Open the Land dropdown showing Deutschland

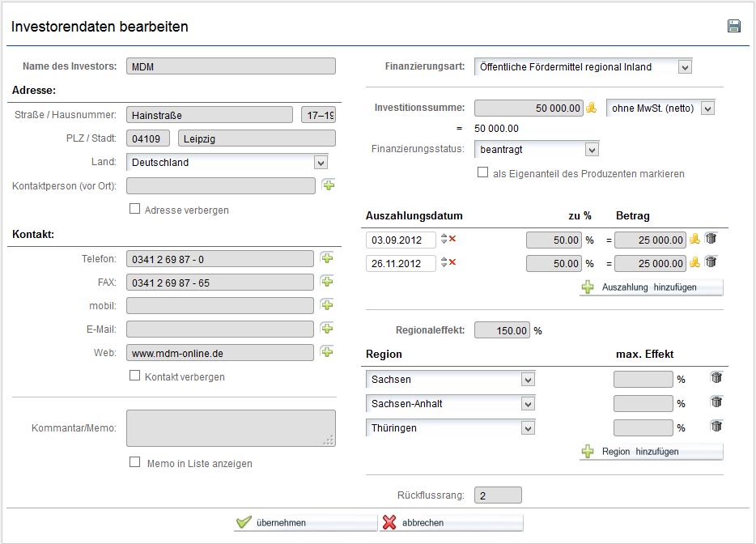coord(227,163)
